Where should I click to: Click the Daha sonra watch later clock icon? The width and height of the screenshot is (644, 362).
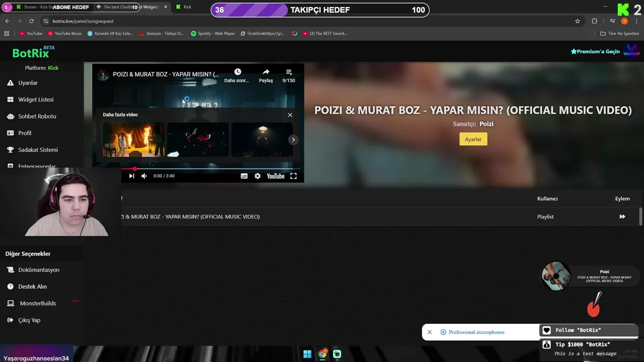pos(237,72)
